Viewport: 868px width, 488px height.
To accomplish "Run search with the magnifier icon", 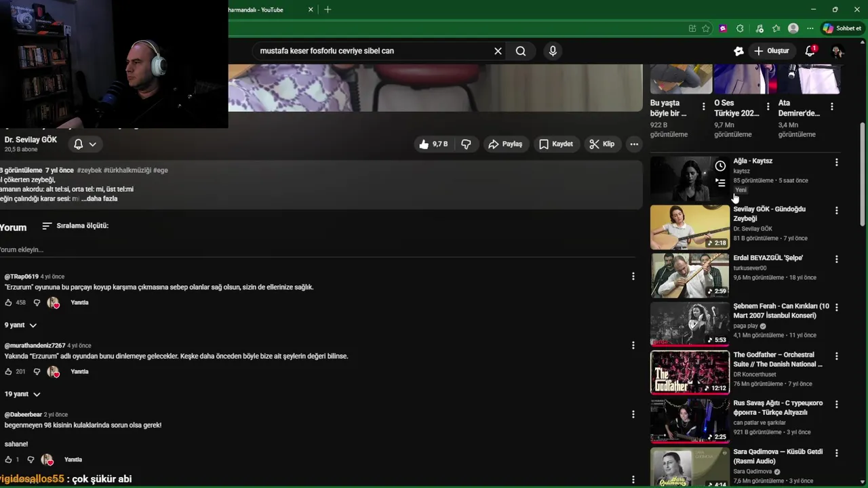I will coord(521,51).
